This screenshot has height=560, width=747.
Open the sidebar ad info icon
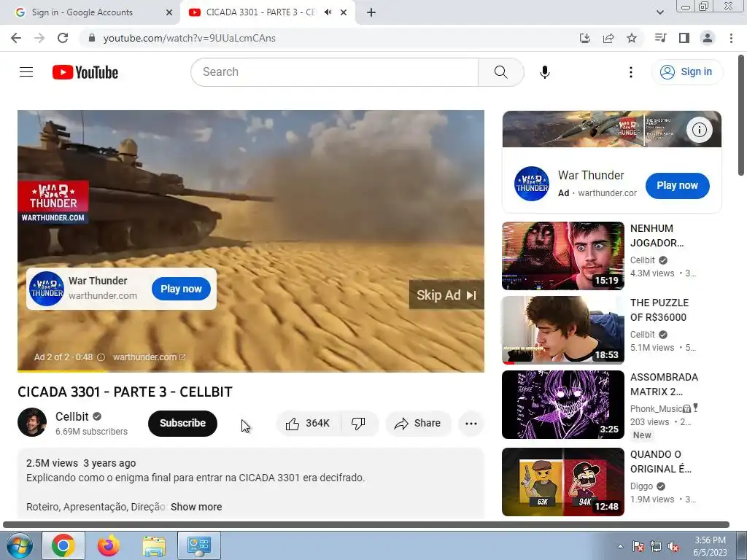tap(700, 130)
